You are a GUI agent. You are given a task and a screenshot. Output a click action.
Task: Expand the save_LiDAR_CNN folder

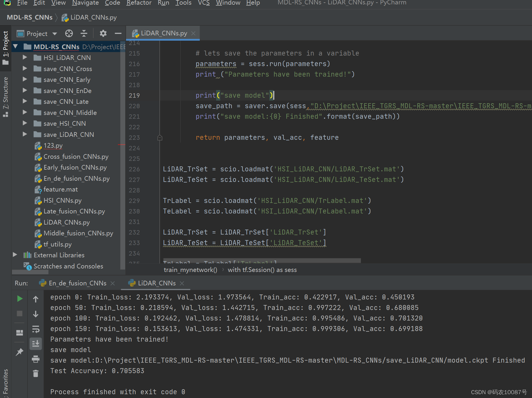click(x=25, y=134)
